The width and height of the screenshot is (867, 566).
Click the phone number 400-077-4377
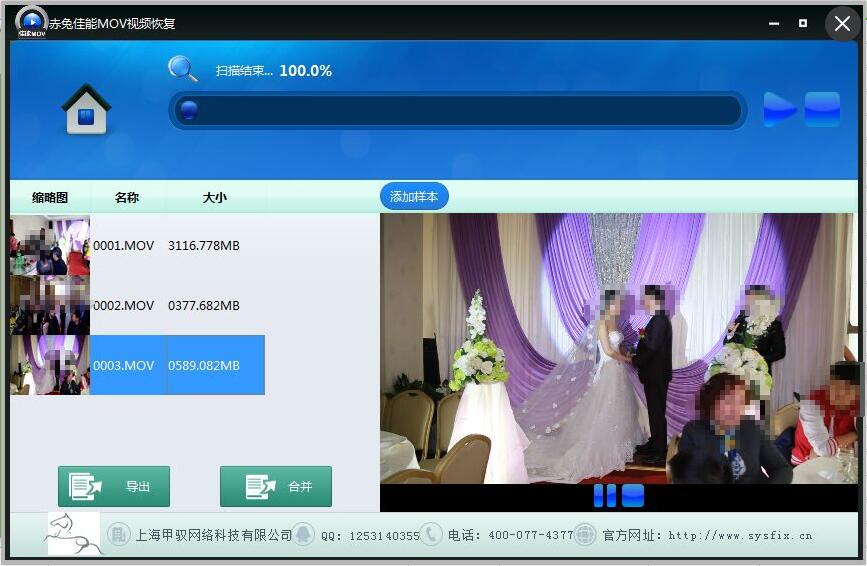pos(531,535)
